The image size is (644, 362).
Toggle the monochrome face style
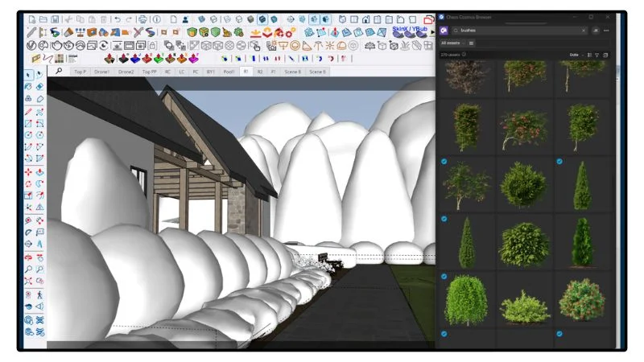(x=274, y=19)
